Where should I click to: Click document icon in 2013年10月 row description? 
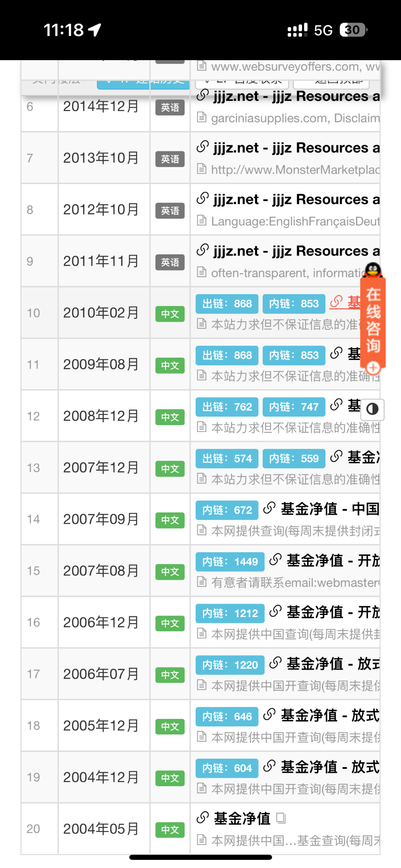(202, 169)
